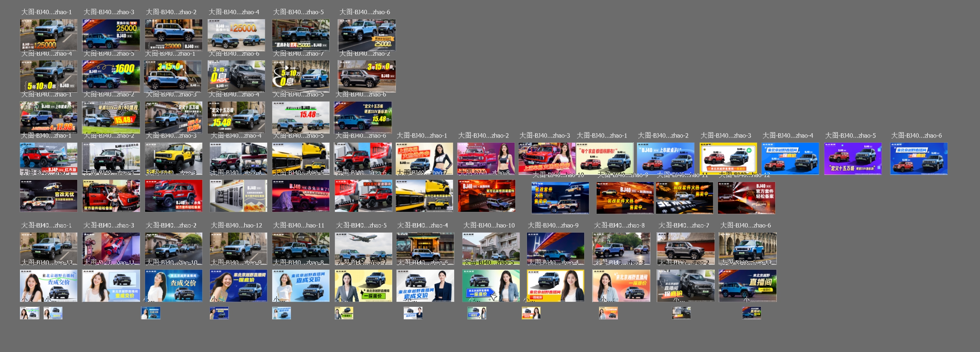
Task: Select the blue night 官改套件火热售卖中 artboard
Action: tap(561, 198)
